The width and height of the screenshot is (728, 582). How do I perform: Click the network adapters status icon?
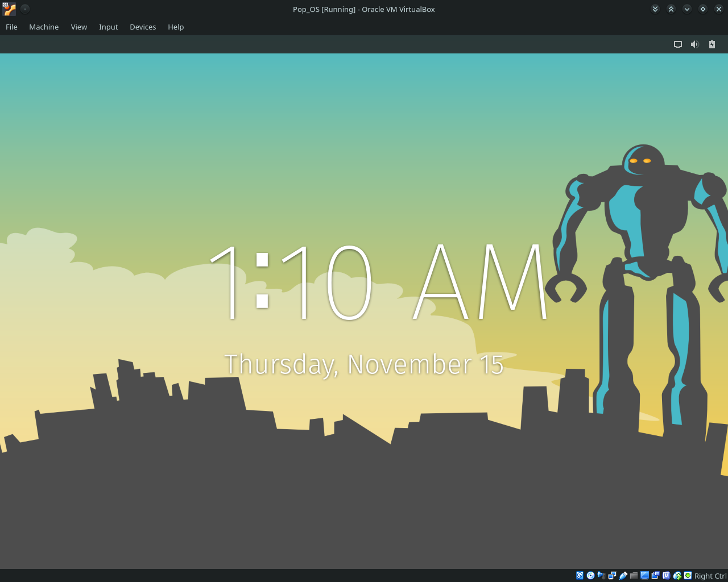tap(612, 575)
